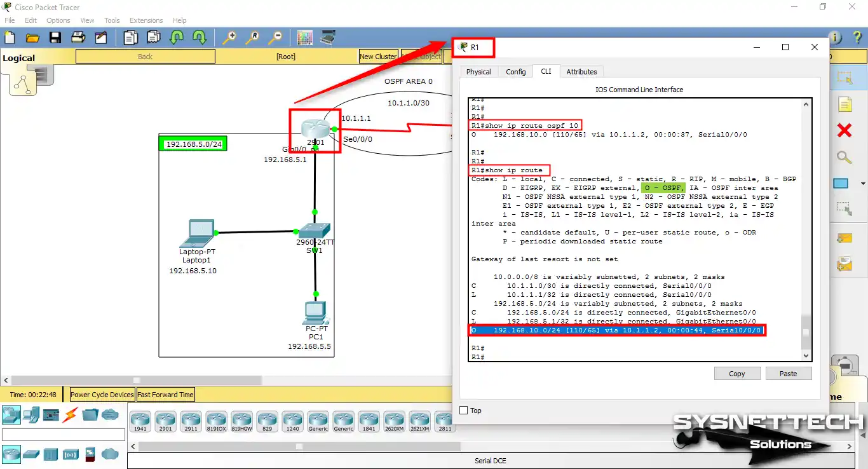Pick the 2911 router from device list
Screen dimensions: 868x469
pos(191,421)
